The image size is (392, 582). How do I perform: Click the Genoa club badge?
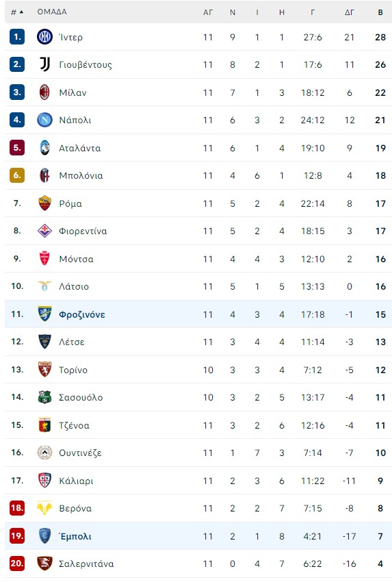tap(44, 425)
